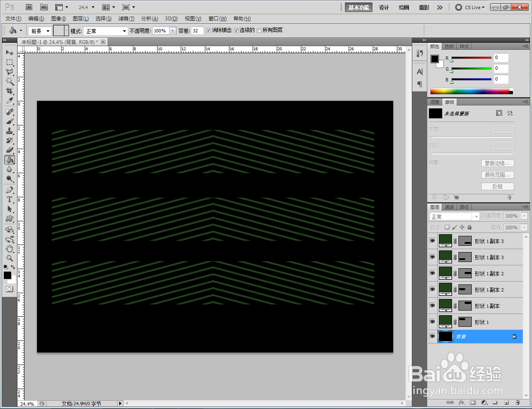Click the 容差 tolerance input field

pyautogui.click(x=197, y=31)
